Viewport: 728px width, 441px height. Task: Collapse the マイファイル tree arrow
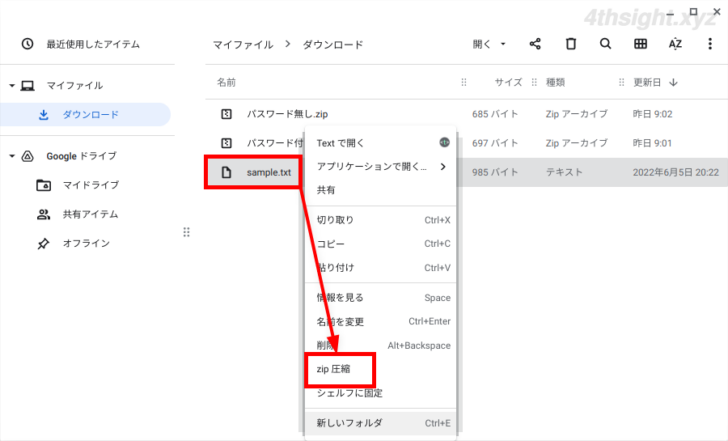click(x=12, y=85)
